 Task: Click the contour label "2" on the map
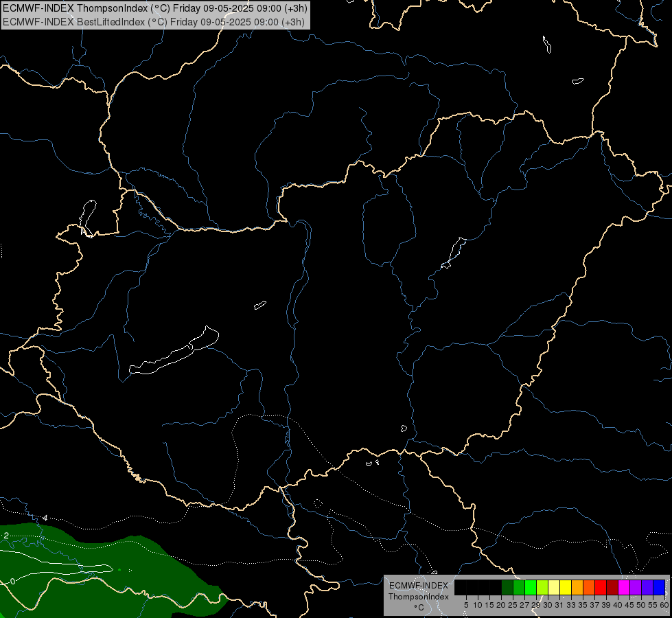6,535
